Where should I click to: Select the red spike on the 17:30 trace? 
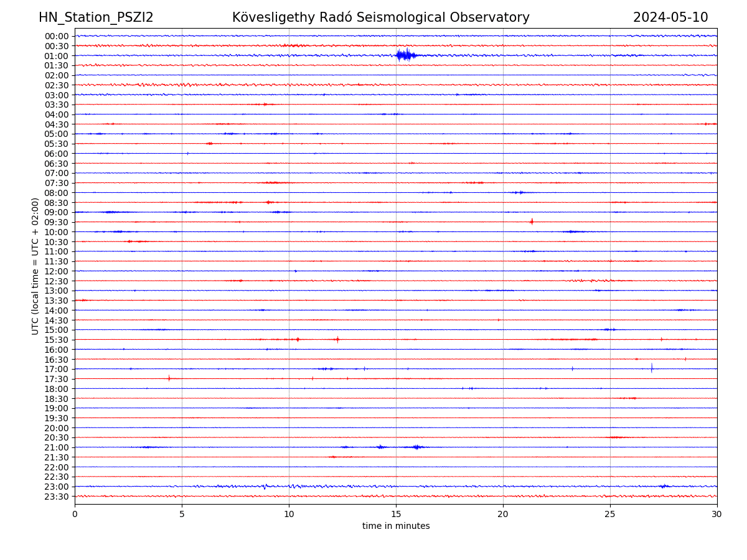(x=169, y=378)
